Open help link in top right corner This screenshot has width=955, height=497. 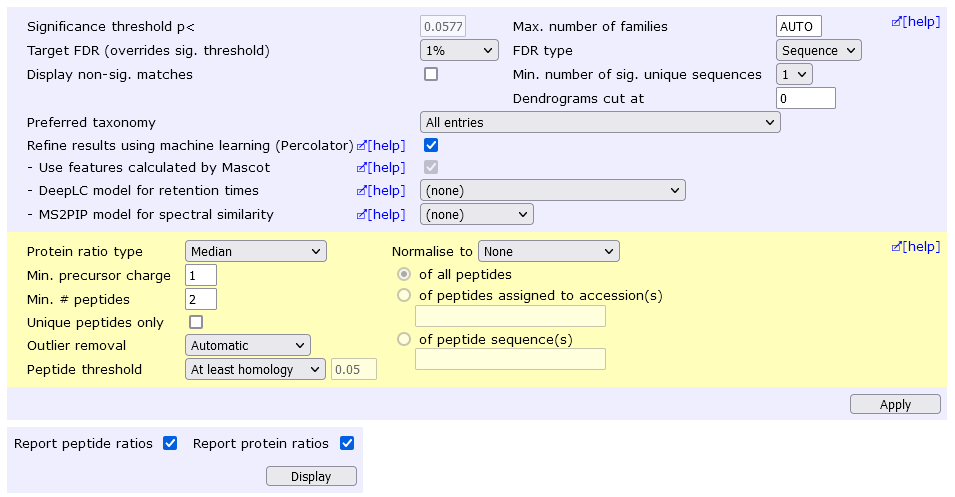[916, 22]
